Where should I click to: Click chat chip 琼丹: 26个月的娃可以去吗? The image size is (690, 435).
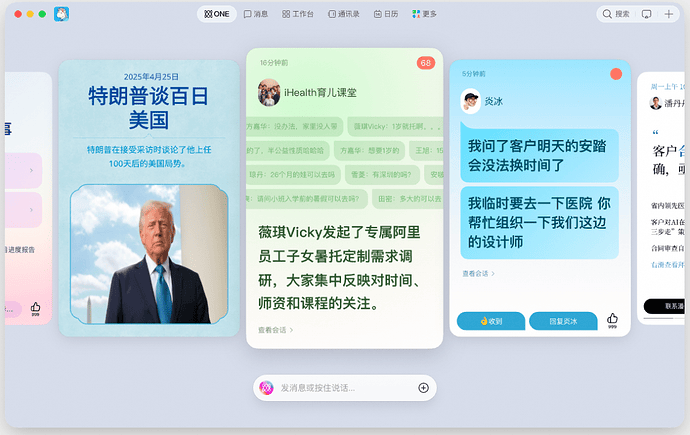click(292, 175)
